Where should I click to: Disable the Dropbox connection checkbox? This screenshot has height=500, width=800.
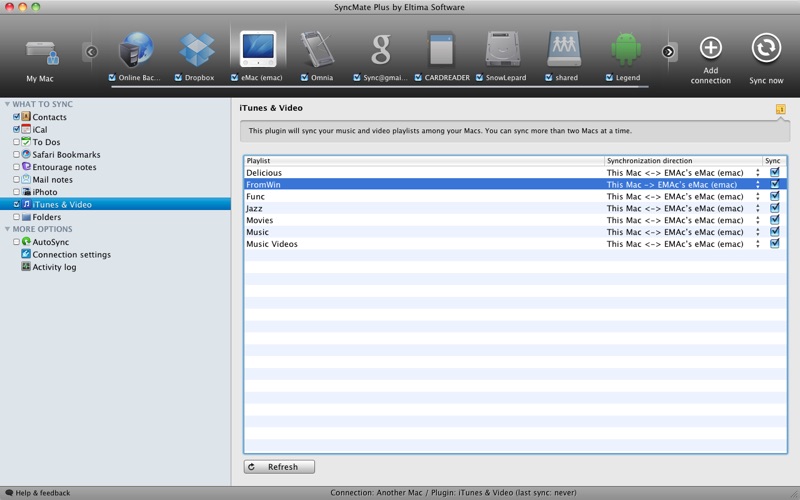178,78
